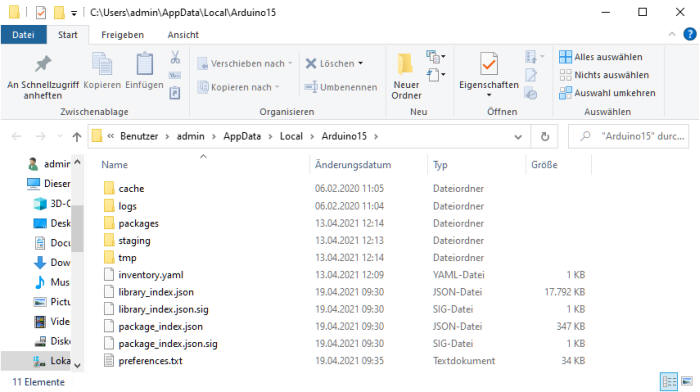
Task: Pin to Schnellzugriff with the pin icon
Action: pyautogui.click(x=43, y=65)
